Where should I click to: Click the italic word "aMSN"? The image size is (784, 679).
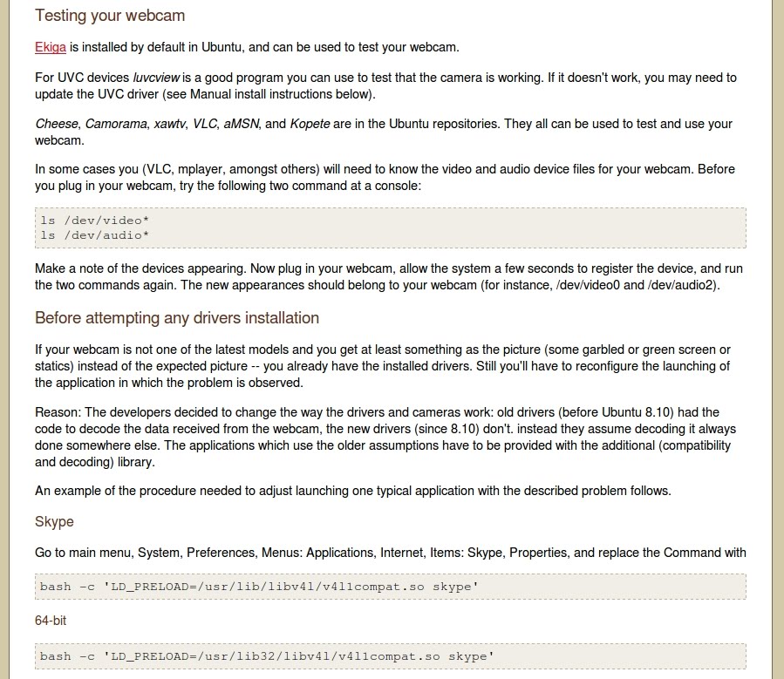242,124
